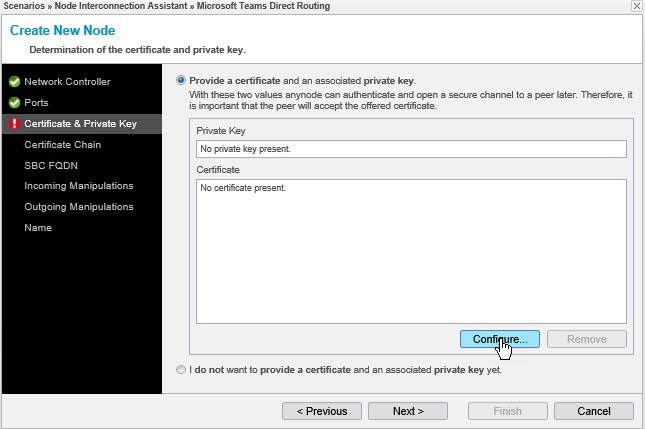This screenshot has width=645, height=429.
Task: Select 'Provide a certificate' radio option
Action: 181,80
